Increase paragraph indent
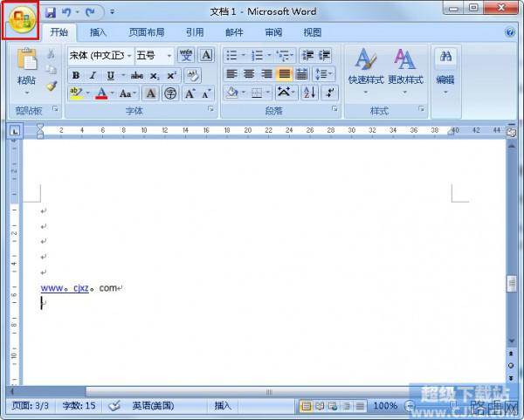The height and width of the screenshot is (420, 524). tap(324, 55)
